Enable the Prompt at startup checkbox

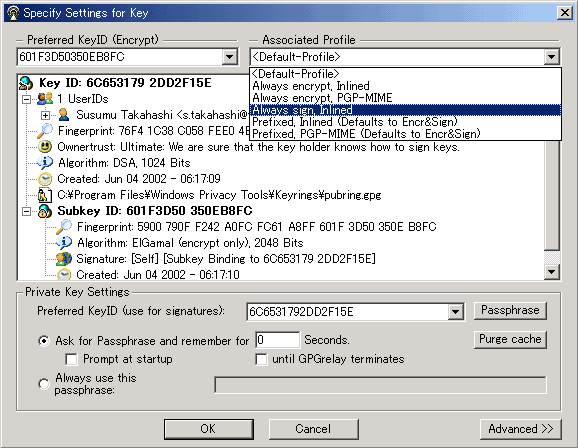click(x=71, y=359)
